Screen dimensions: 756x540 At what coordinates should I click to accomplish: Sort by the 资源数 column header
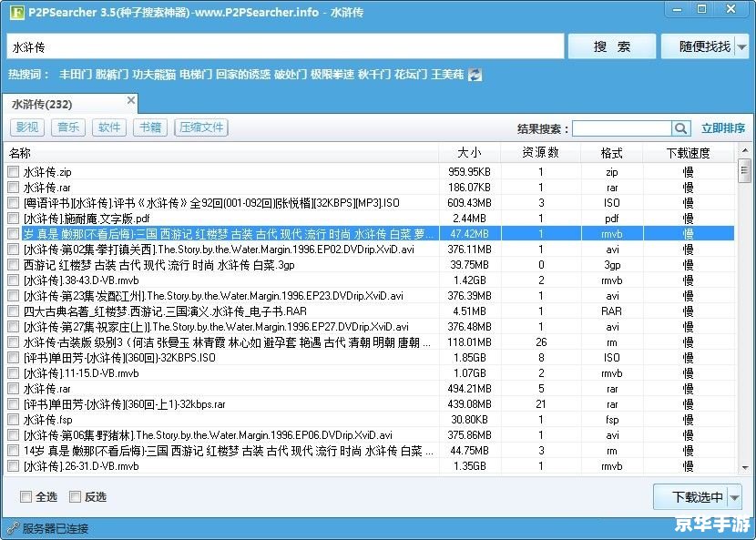click(540, 153)
